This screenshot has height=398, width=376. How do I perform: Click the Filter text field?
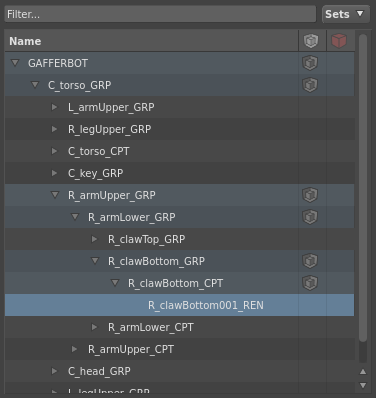160,14
